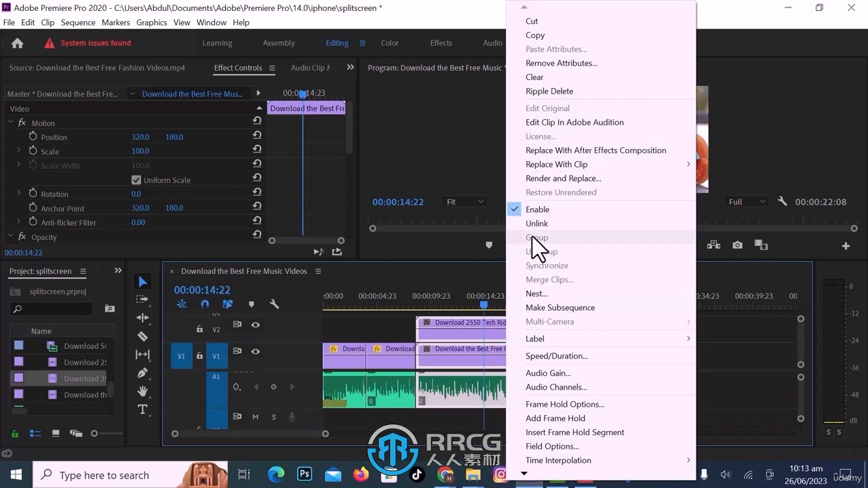Open timeline display settings wrench
The height and width of the screenshot is (488, 868).
[x=274, y=304]
